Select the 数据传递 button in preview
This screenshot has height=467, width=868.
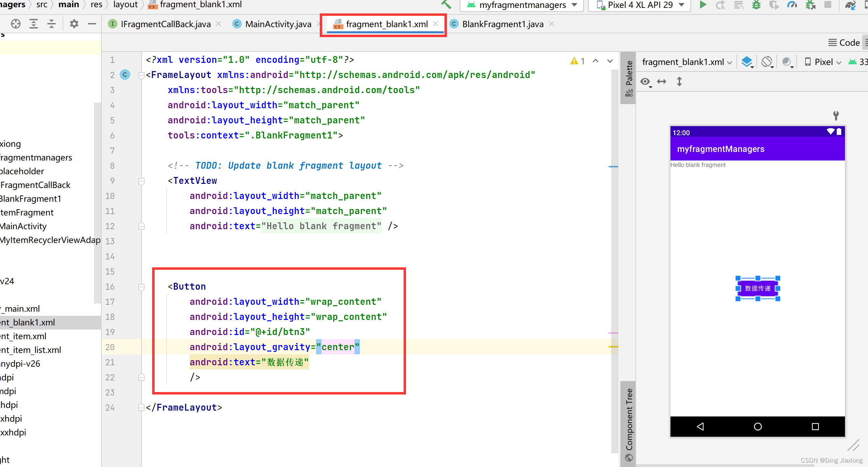click(758, 288)
